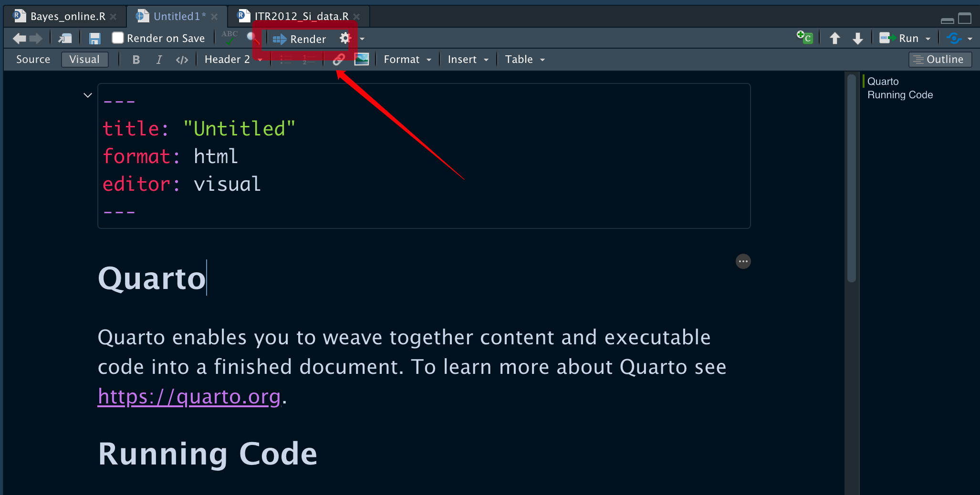Viewport: 980px width, 495px height.
Task: Switch to Visual editor mode
Action: (x=84, y=60)
